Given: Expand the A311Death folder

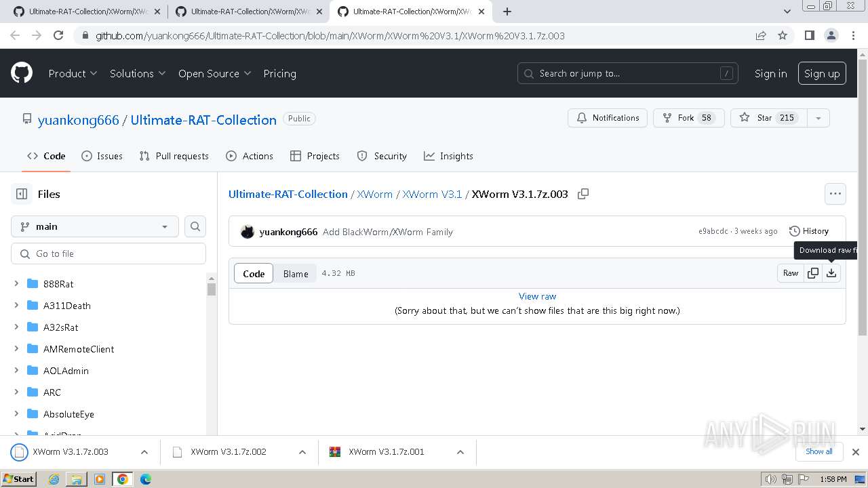Looking at the screenshot, I should point(16,306).
